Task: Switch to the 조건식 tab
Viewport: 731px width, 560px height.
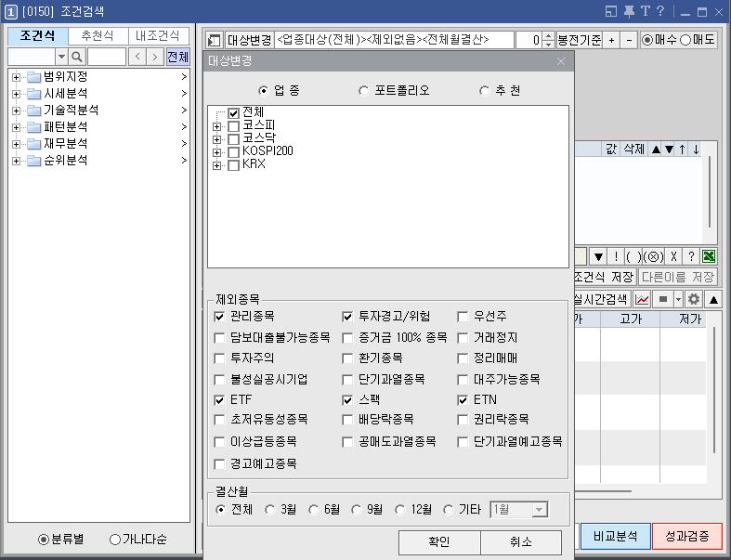Action: point(38,36)
